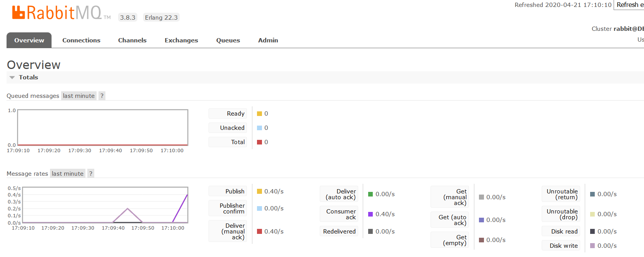The height and width of the screenshot is (257, 644).
Task: Collapse the Totals section triangle
Action: click(x=12, y=77)
